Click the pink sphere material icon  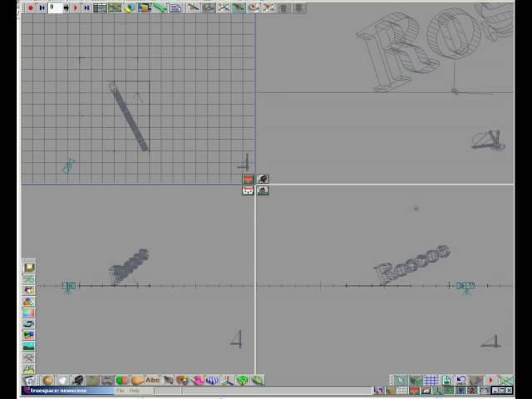coord(197,381)
